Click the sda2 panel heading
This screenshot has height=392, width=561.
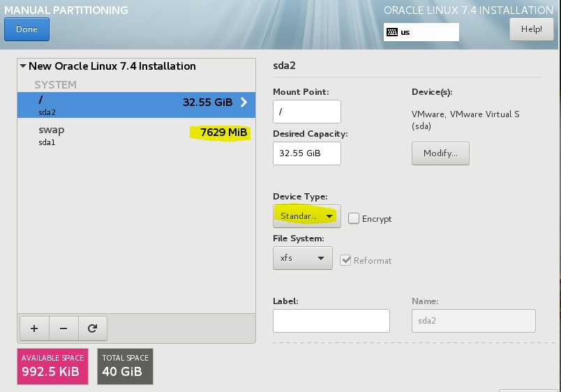click(x=284, y=66)
